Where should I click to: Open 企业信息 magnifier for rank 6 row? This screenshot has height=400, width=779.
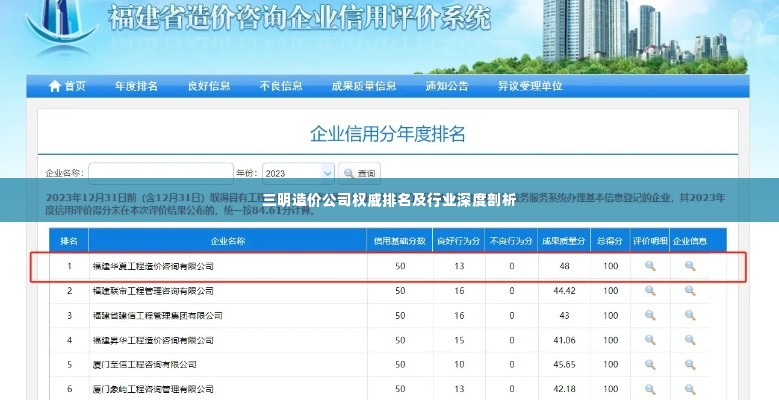coord(690,389)
